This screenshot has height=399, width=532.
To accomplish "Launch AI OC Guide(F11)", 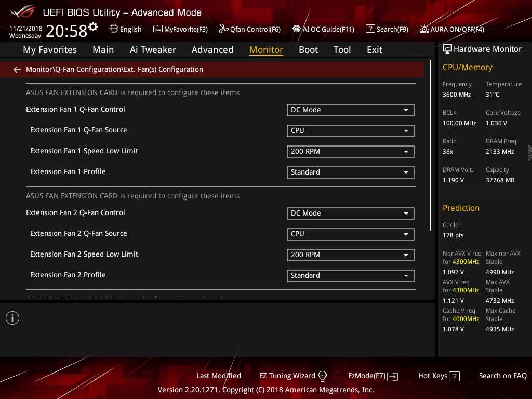I will pos(323,29).
